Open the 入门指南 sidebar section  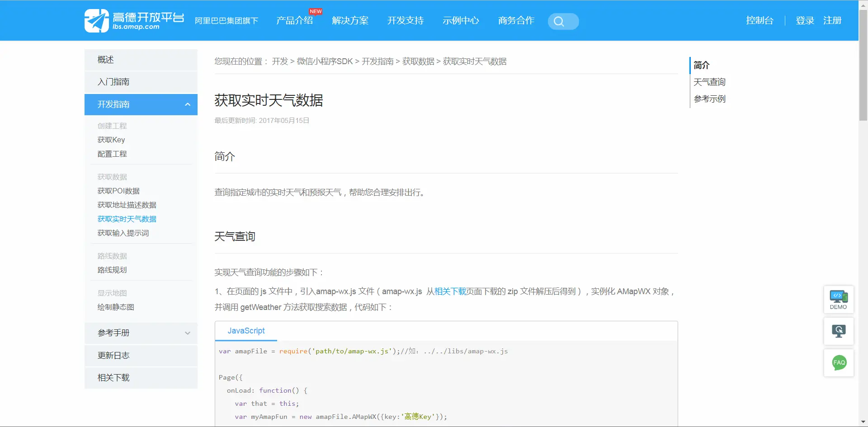pyautogui.click(x=141, y=82)
